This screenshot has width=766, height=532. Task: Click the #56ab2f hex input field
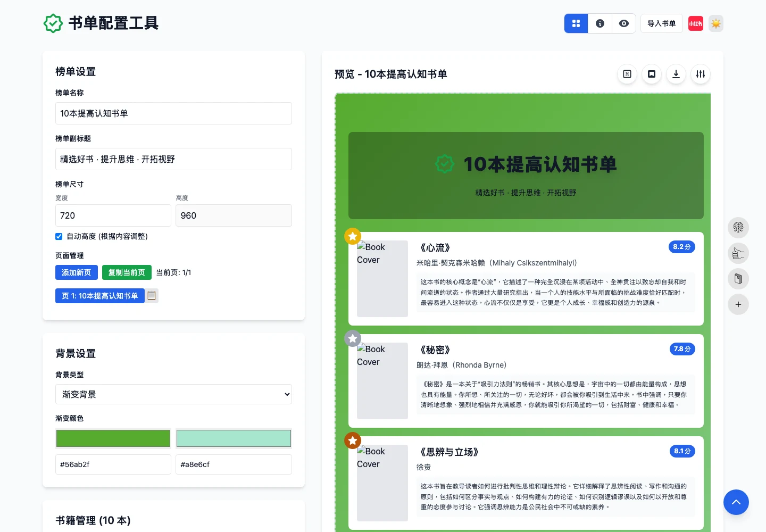click(113, 464)
